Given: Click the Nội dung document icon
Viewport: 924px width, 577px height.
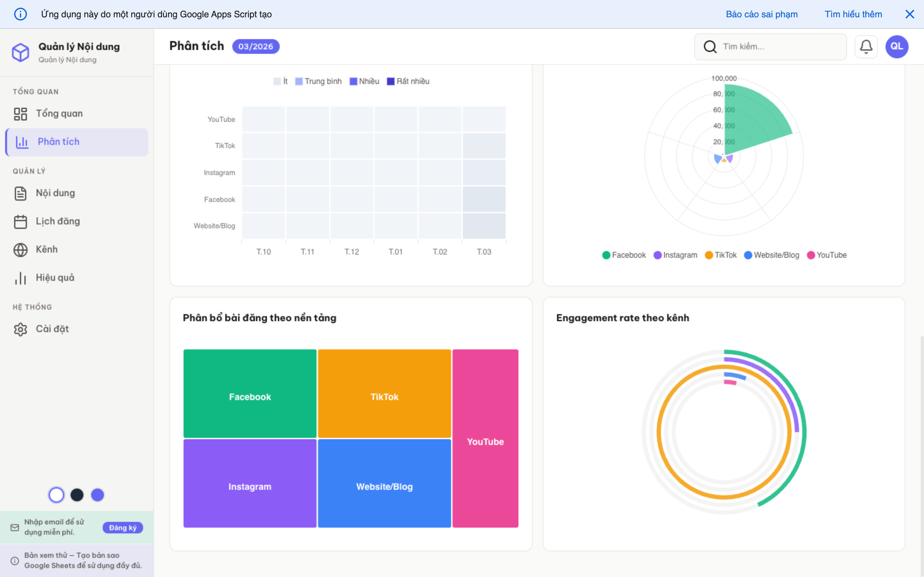Looking at the screenshot, I should coord(21,193).
